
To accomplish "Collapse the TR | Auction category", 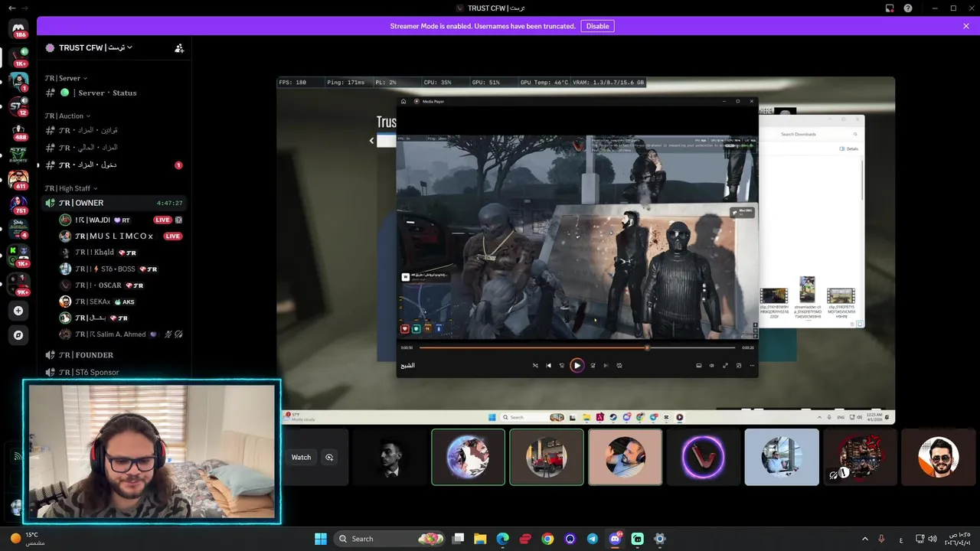I will [67, 116].
